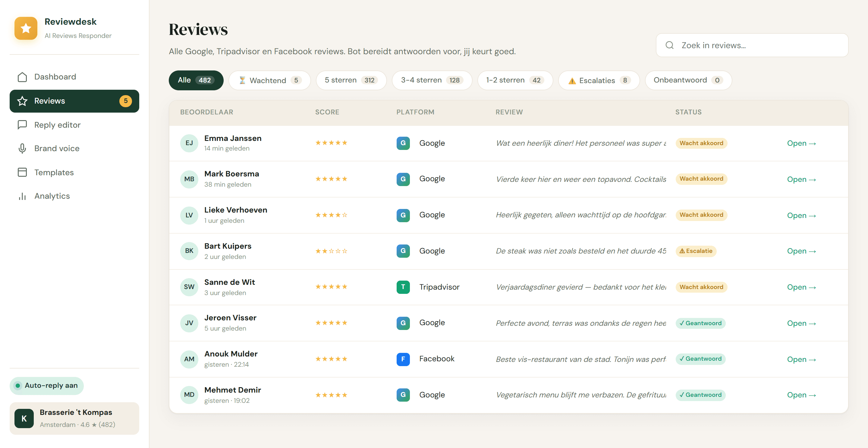Click the Analytics bar chart icon
The image size is (868, 448).
pos(22,196)
